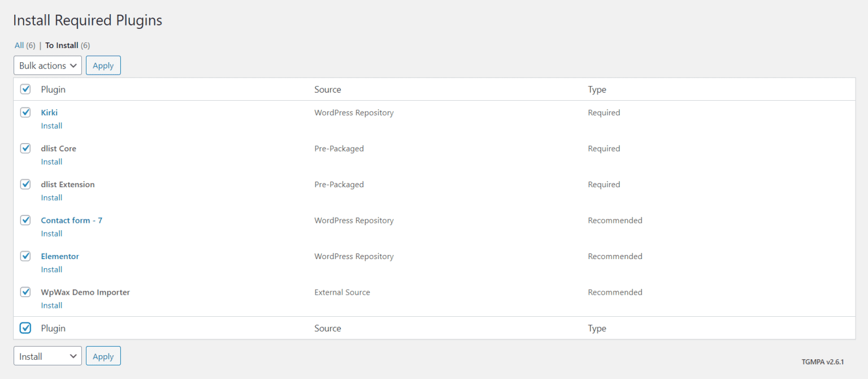The image size is (868, 379).
Task: Uncheck the WpWax Demo Importer checkbox
Action: pos(25,292)
